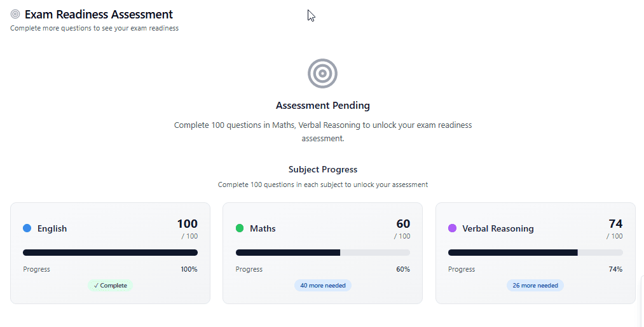Click the large target icon above Assessment Pending

322,73
